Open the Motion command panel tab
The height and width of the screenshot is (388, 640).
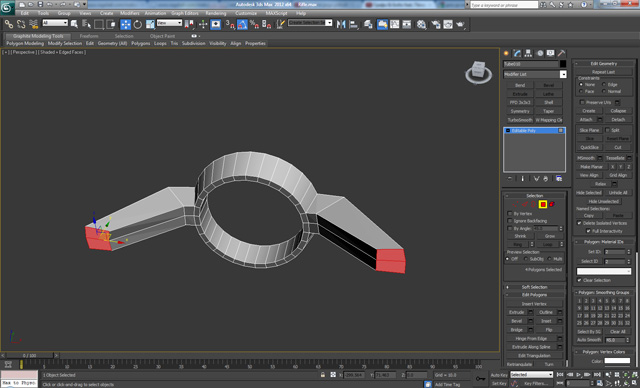point(540,53)
